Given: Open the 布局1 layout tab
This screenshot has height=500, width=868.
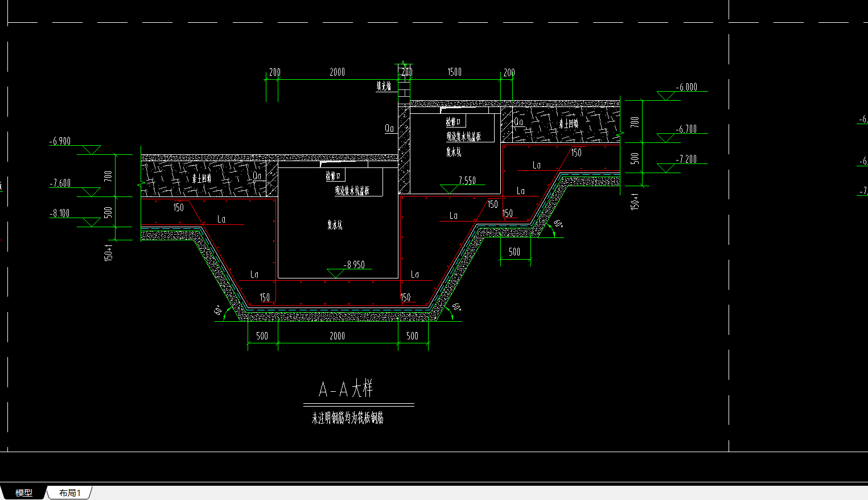Looking at the screenshot, I should [70, 493].
